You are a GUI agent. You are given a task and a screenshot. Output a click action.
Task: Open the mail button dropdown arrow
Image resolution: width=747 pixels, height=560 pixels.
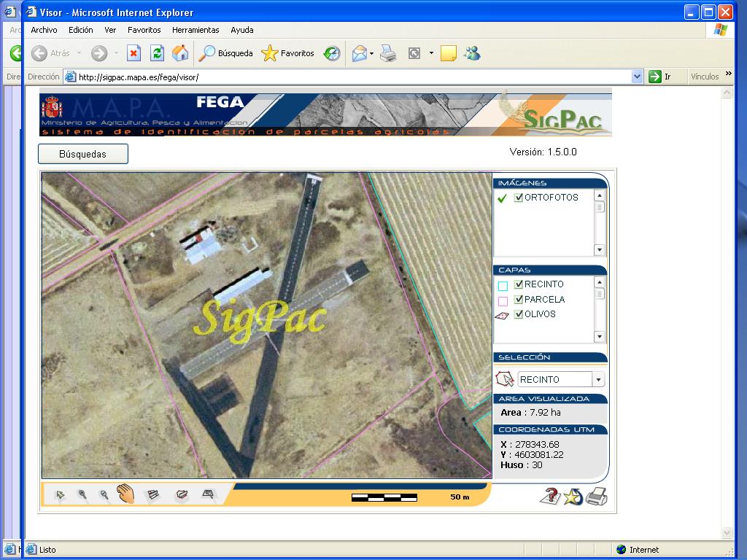[371, 53]
